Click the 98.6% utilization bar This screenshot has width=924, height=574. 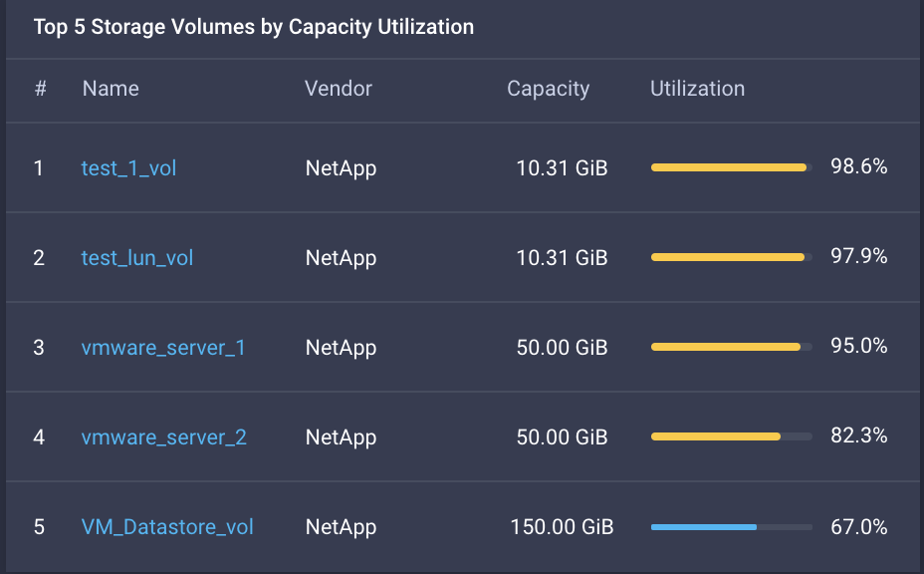pyautogui.click(x=731, y=167)
